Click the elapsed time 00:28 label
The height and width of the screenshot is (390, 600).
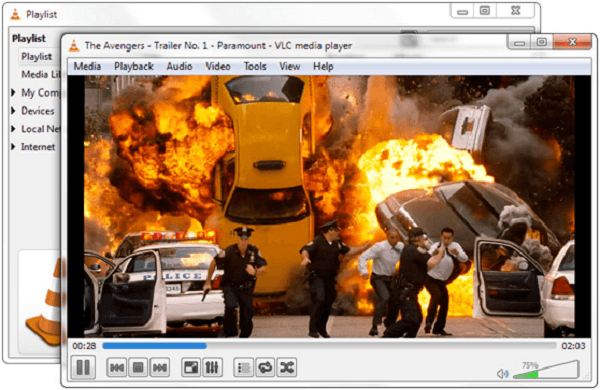pyautogui.click(x=84, y=346)
